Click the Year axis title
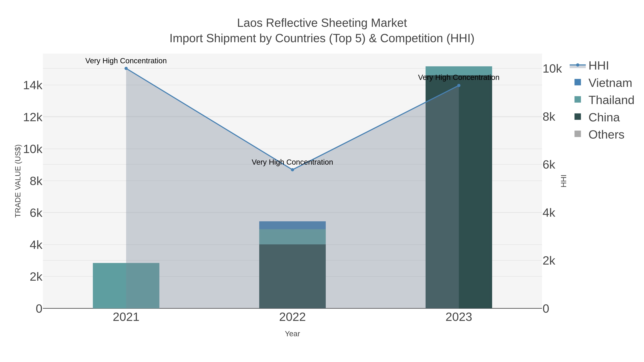 click(x=292, y=334)
